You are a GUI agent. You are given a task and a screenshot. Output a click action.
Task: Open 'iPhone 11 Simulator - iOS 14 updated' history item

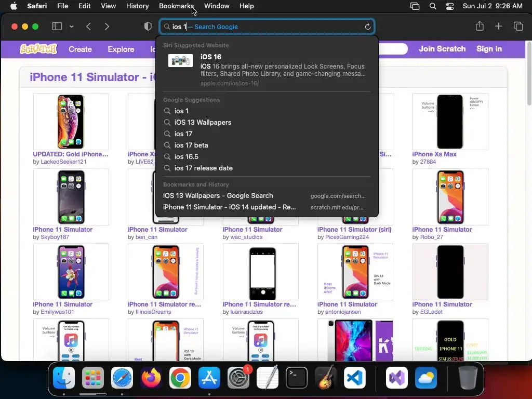click(267, 207)
